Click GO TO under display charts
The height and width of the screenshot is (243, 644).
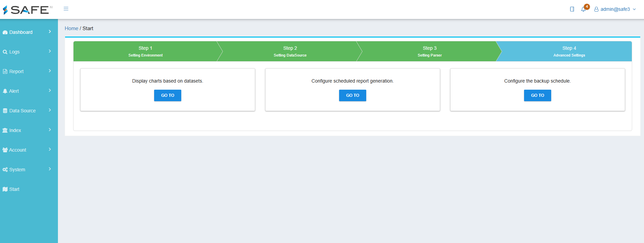pyautogui.click(x=168, y=95)
